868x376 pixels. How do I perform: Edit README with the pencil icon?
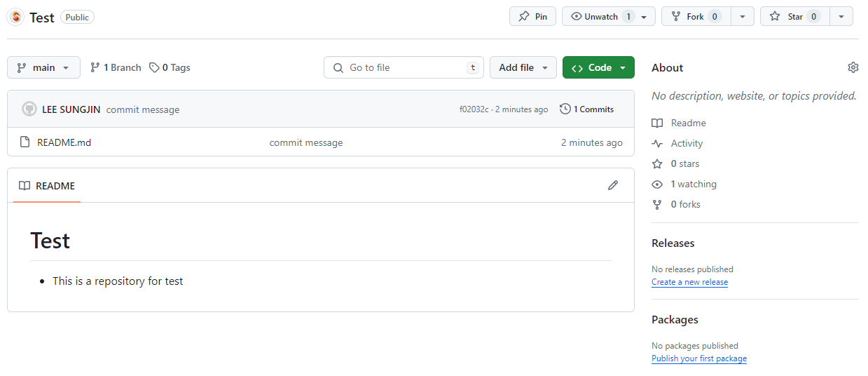point(613,185)
